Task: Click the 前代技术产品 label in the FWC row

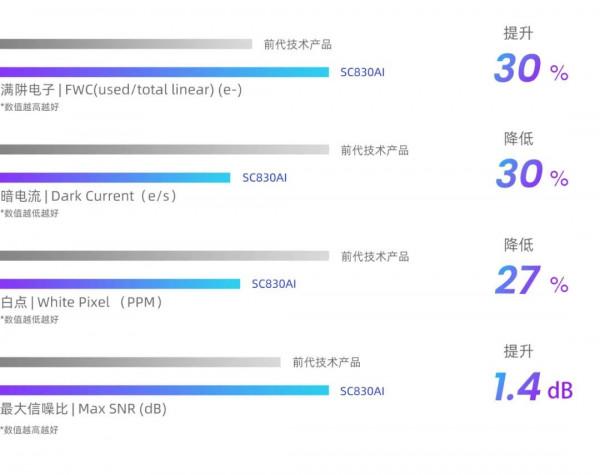Action: click(298, 45)
